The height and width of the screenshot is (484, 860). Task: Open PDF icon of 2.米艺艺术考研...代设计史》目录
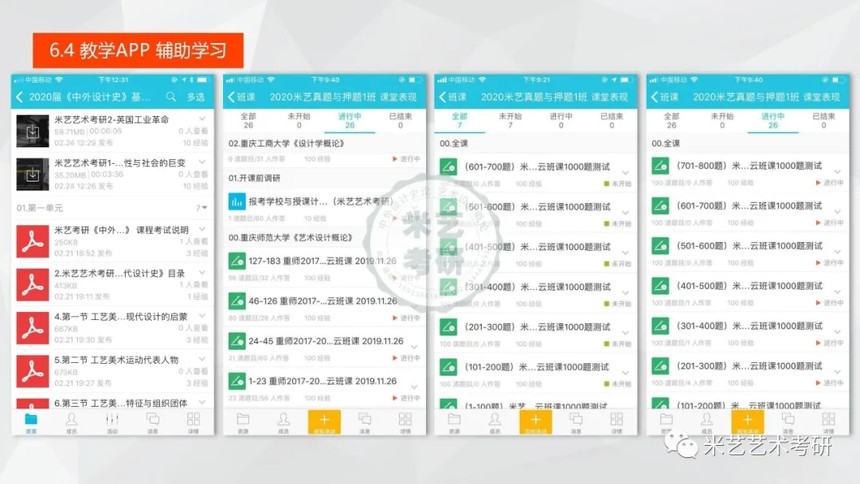[x=32, y=285]
